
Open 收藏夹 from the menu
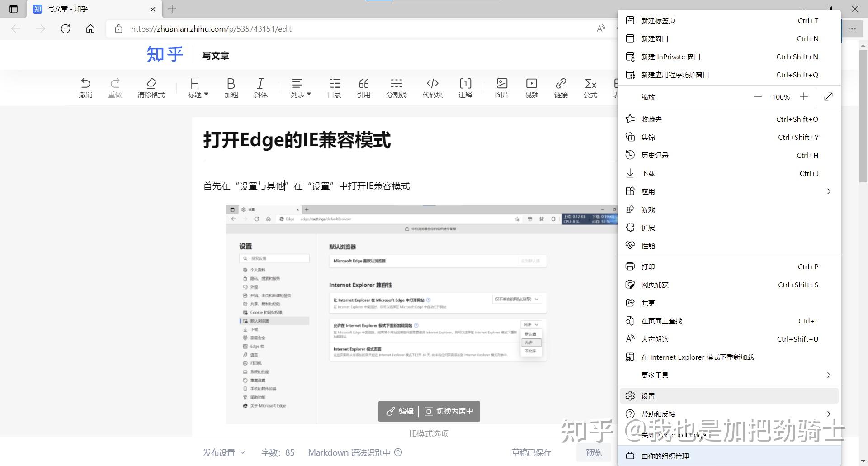[729, 119]
